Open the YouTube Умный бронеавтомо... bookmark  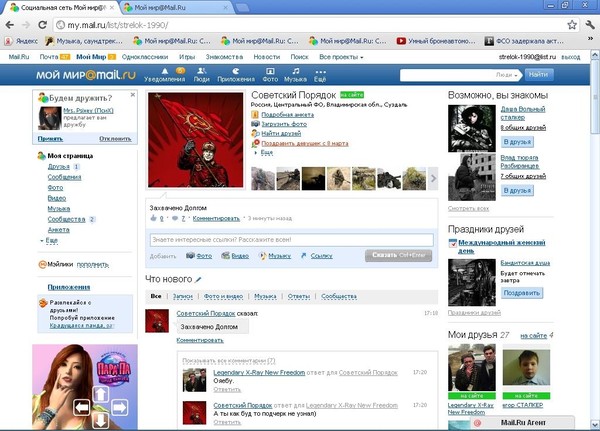436,41
